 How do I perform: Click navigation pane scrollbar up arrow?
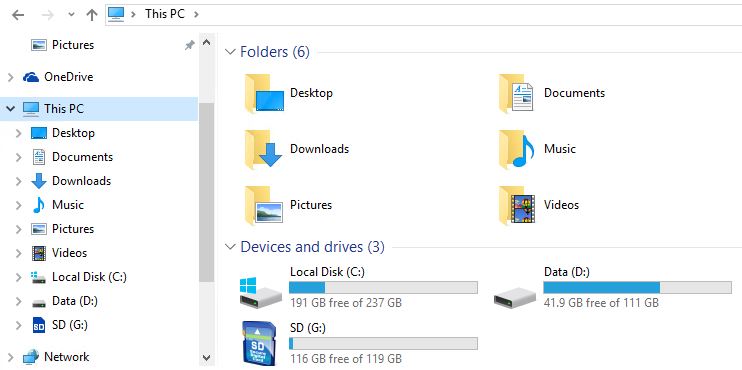[206, 43]
